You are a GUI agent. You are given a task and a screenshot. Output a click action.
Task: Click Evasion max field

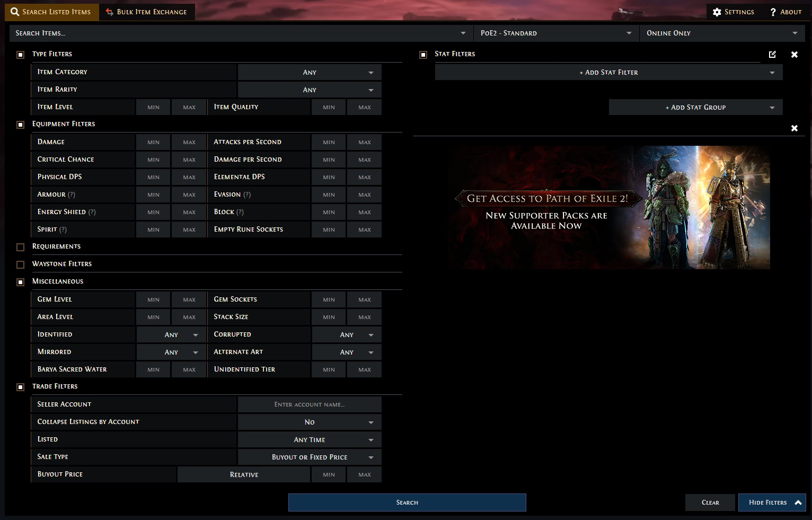(365, 195)
